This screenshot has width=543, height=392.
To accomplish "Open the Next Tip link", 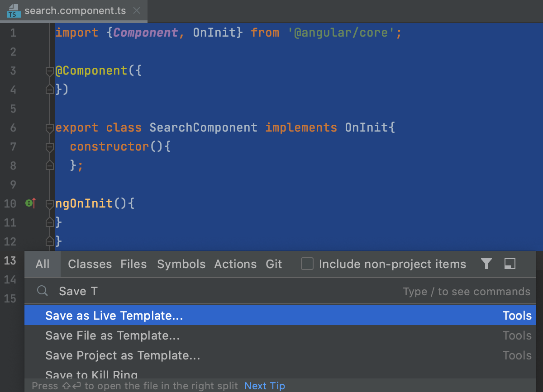I will click(x=264, y=386).
